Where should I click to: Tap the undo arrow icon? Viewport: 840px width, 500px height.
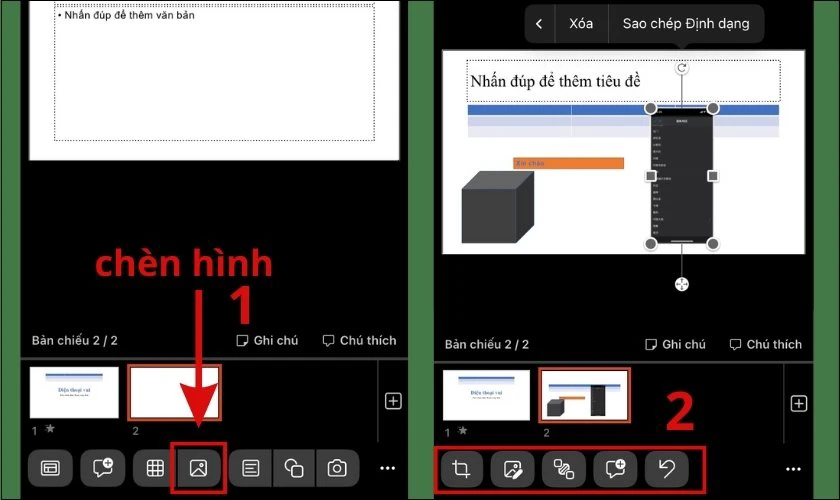[666, 468]
